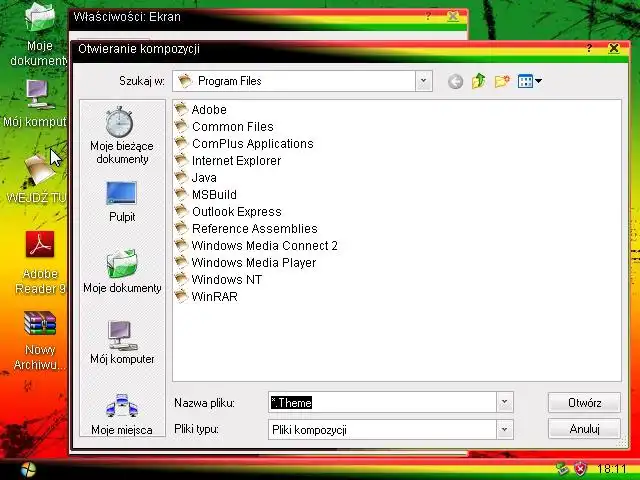
Task: Open the Views menu icon
Action: 529,81
